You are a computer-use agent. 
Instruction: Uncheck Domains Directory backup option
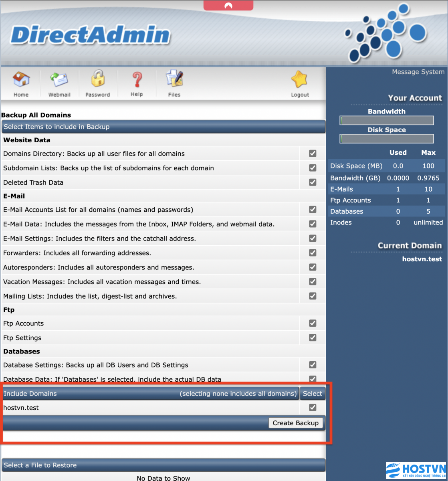pos(312,153)
